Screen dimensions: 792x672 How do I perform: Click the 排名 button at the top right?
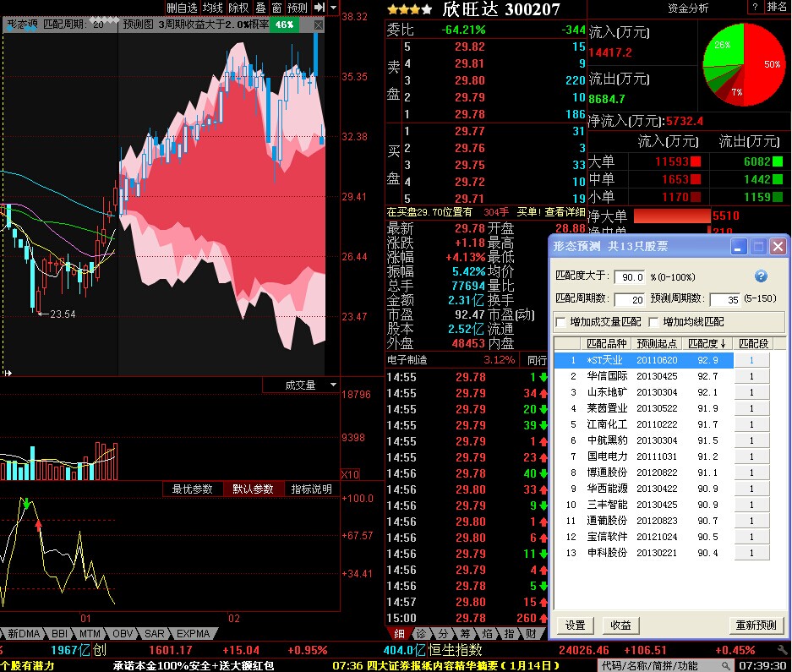pyautogui.click(x=776, y=7)
